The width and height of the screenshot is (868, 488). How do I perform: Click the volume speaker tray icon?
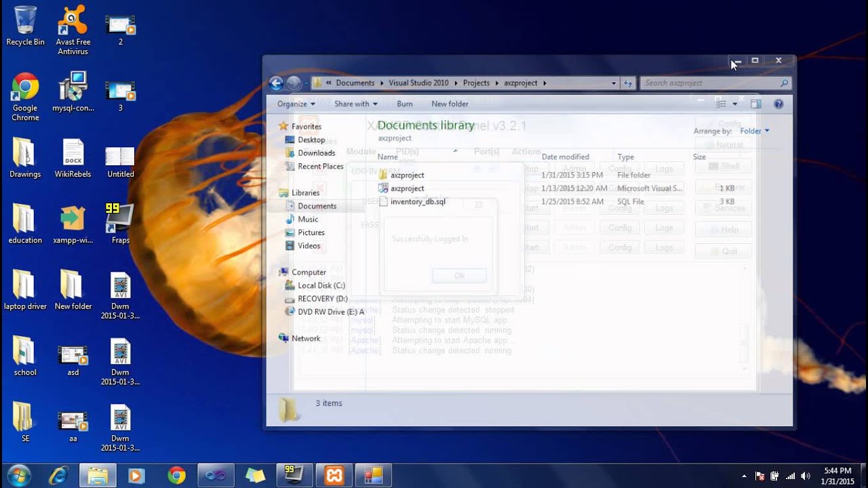point(806,476)
